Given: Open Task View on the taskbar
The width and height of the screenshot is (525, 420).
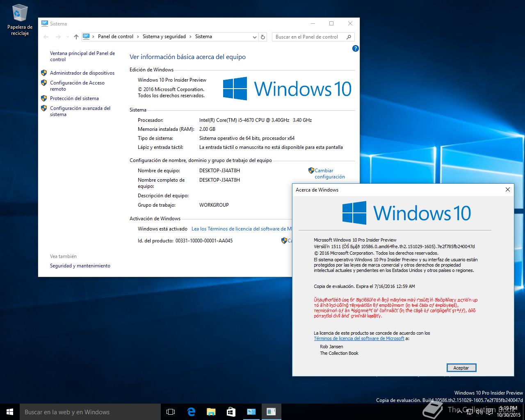Looking at the screenshot, I should (171, 412).
